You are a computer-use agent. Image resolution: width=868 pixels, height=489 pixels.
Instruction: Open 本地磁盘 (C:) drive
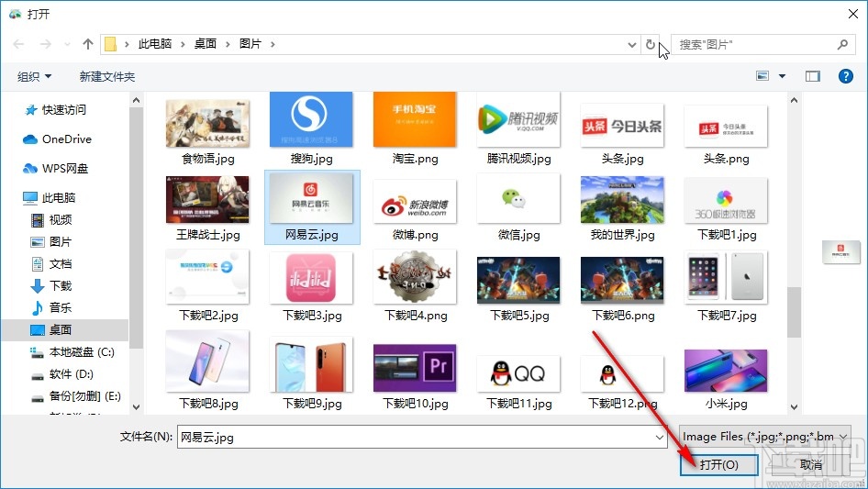click(72, 352)
